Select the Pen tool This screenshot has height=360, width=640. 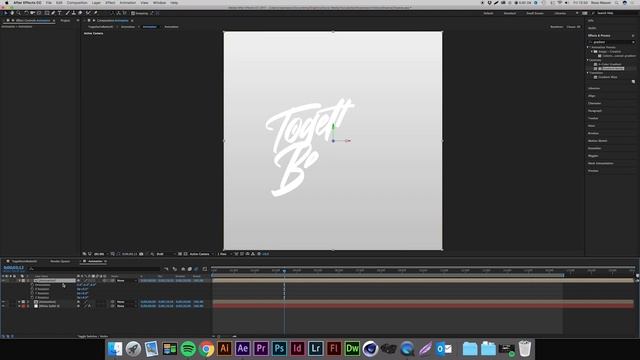click(53, 13)
